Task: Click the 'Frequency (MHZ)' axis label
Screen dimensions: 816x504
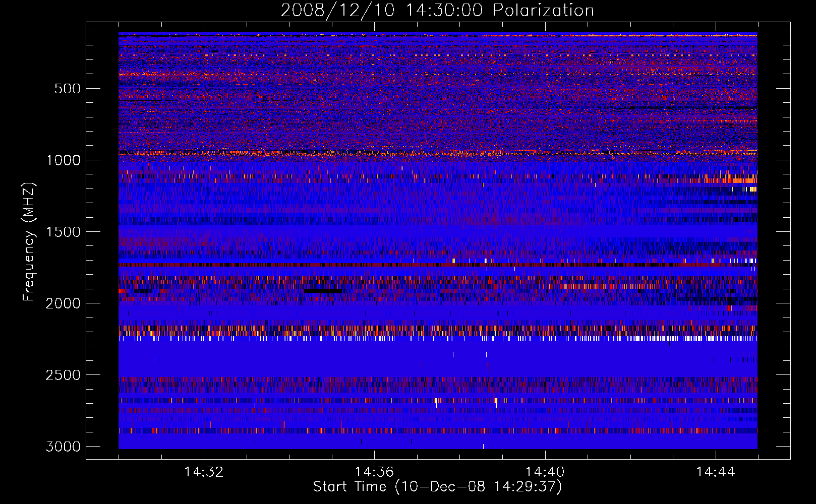Action: [29, 242]
